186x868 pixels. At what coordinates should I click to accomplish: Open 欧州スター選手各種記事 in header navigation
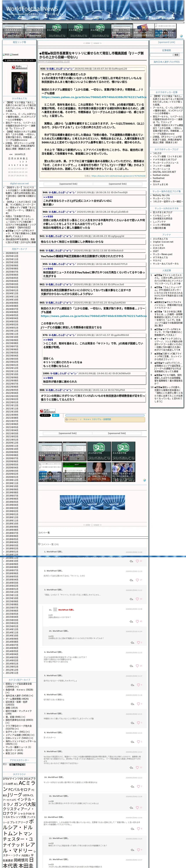pos(163,19)
